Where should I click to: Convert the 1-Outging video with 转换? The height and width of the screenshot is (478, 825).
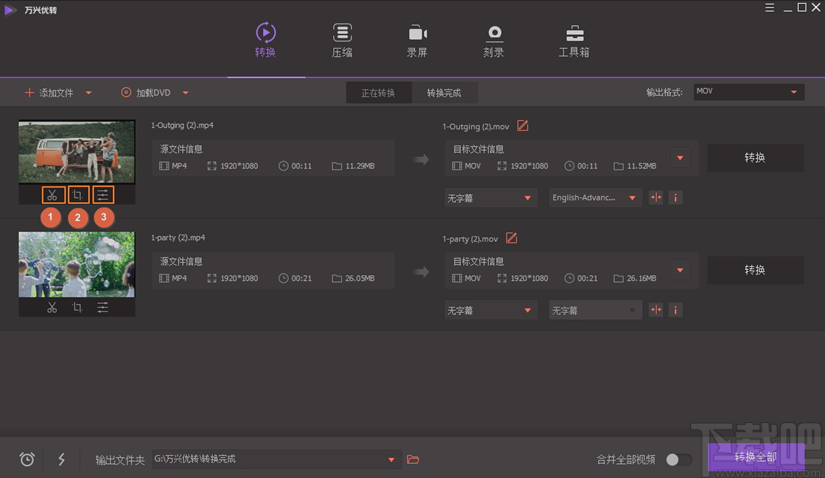[755, 157]
